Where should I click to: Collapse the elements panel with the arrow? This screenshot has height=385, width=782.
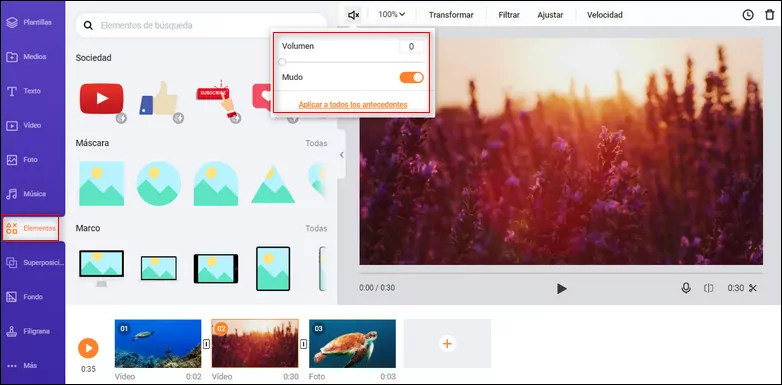click(x=342, y=155)
